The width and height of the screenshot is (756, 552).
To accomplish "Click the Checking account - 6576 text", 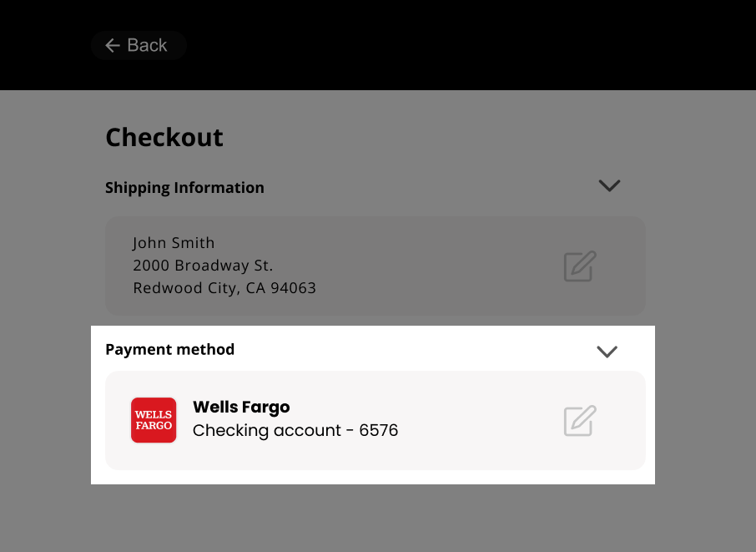I will [295, 430].
